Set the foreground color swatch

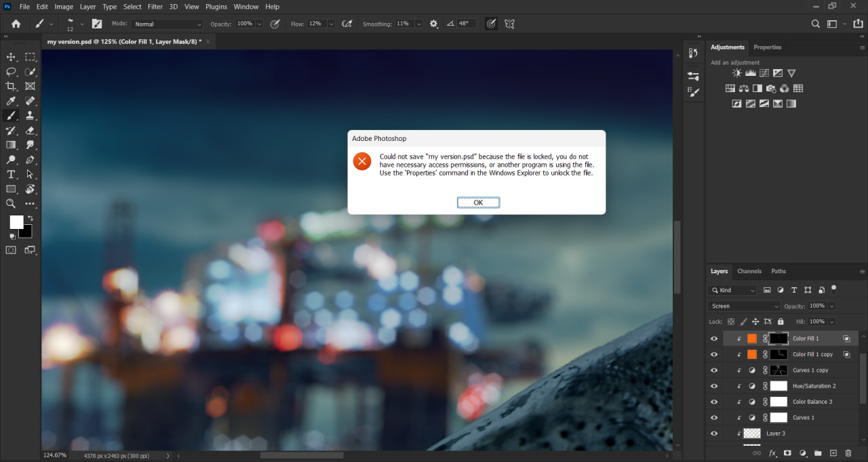pyautogui.click(x=16, y=222)
